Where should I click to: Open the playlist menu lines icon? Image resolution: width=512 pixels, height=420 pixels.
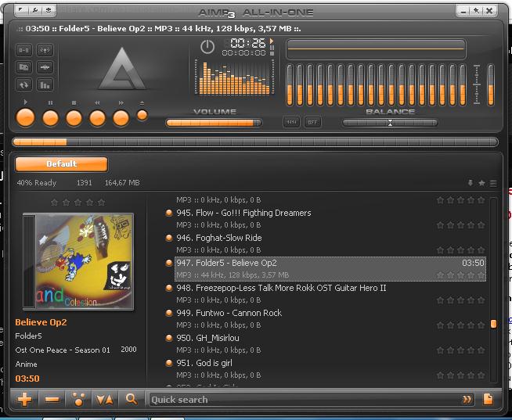tap(493, 183)
